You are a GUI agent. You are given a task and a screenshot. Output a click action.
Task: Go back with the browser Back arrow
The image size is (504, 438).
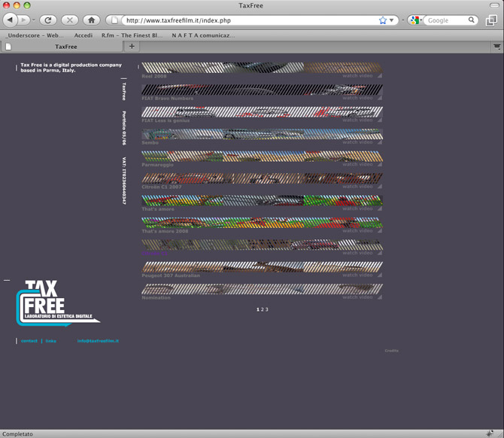(10, 20)
